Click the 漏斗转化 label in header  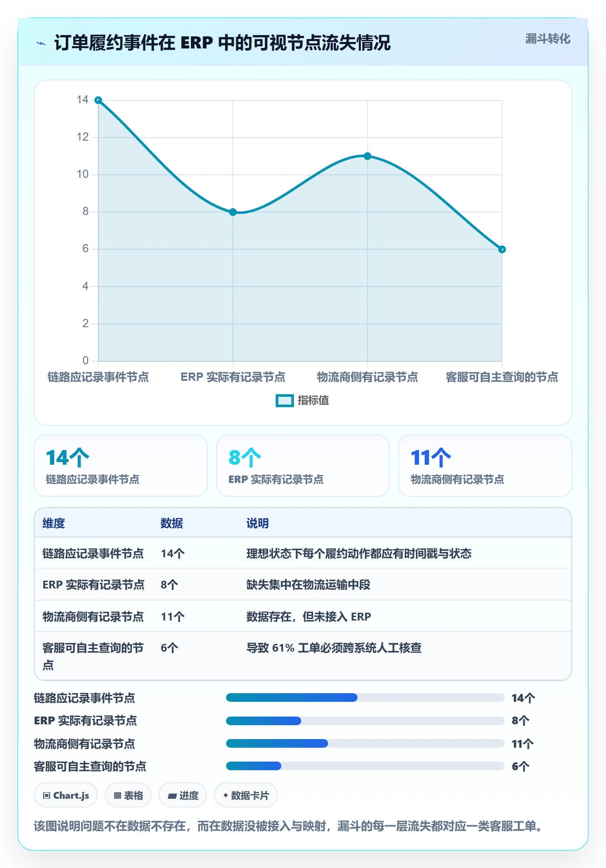click(548, 39)
